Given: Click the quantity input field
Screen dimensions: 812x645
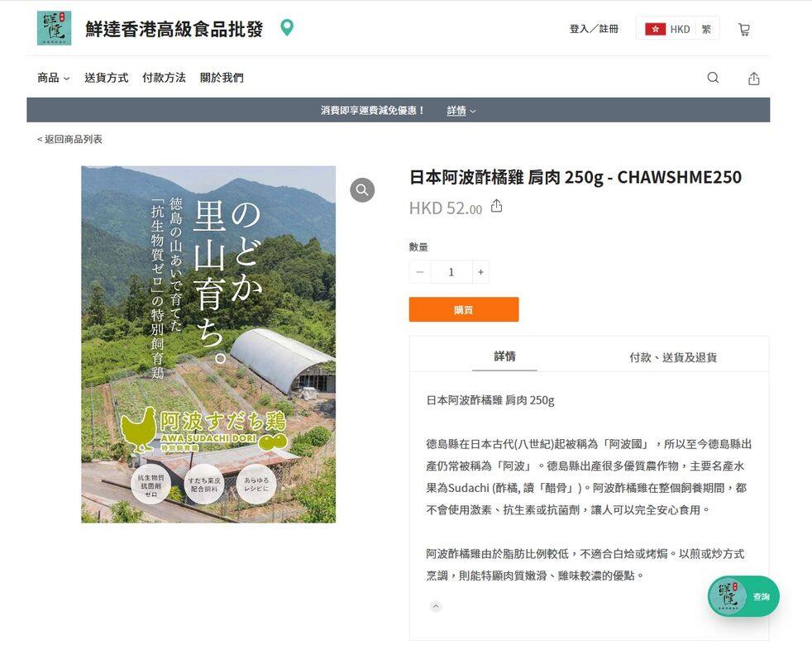Looking at the screenshot, I should pos(451,272).
